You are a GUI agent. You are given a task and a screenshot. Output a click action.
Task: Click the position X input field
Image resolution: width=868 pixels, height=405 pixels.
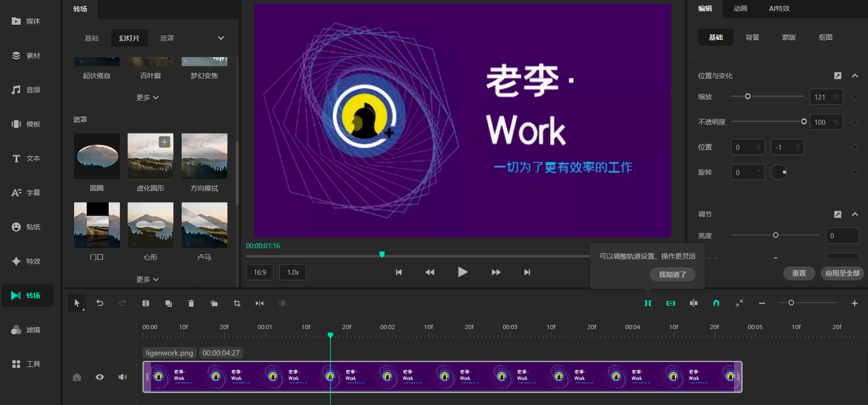click(x=748, y=147)
